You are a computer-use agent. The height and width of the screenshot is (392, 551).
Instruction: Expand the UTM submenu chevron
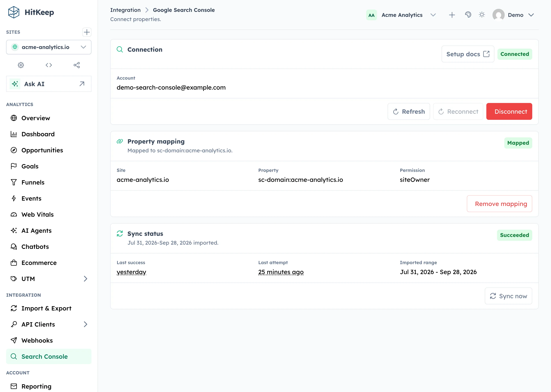pos(85,279)
